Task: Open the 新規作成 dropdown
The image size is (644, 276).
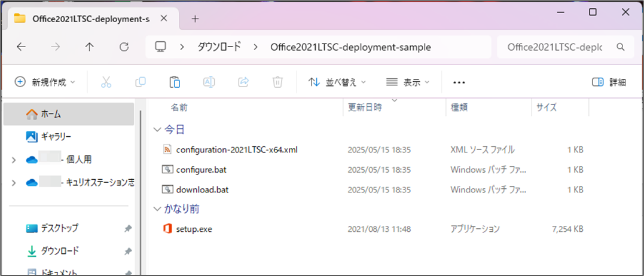Action: pyautogui.click(x=45, y=82)
